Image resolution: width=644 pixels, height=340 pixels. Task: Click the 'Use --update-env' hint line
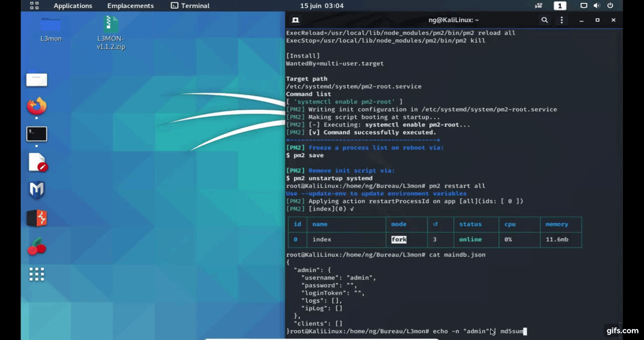coord(376,194)
